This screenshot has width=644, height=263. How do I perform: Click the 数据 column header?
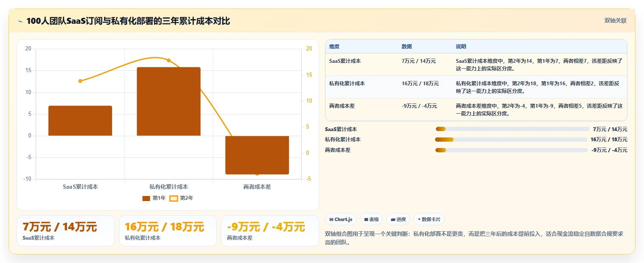[407, 47]
